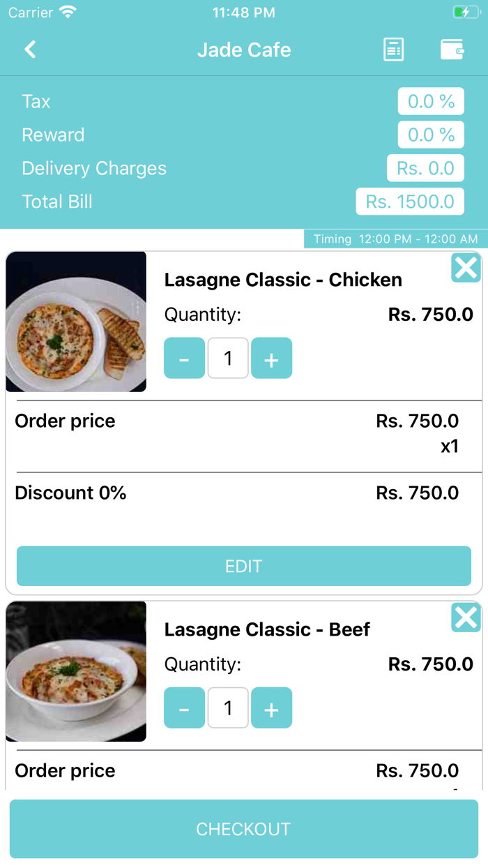Decrease quantity of Lasagne Classic - Beef
Viewport: 488px width, 868px height.
184,708
